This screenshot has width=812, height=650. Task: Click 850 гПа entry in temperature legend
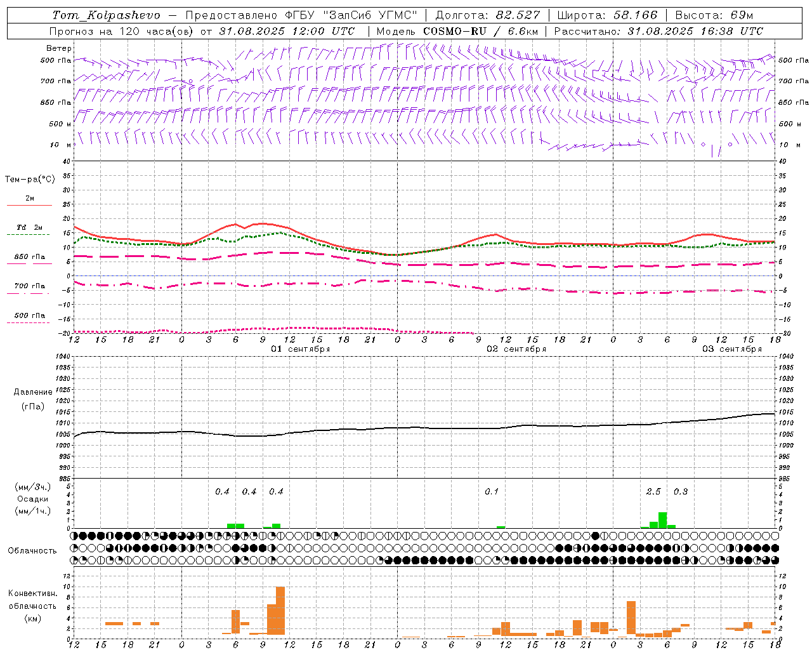[x=30, y=257]
